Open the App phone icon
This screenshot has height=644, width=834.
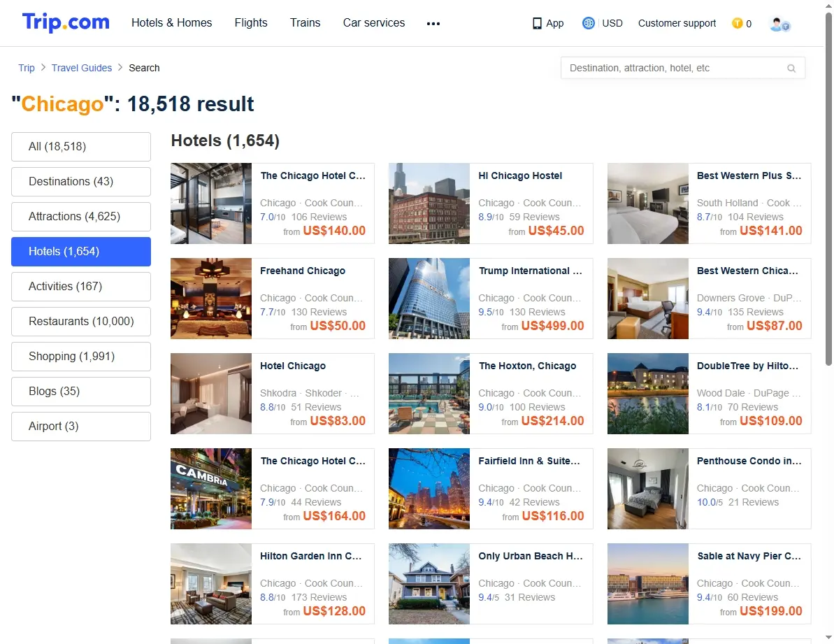(x=537, y=23)
